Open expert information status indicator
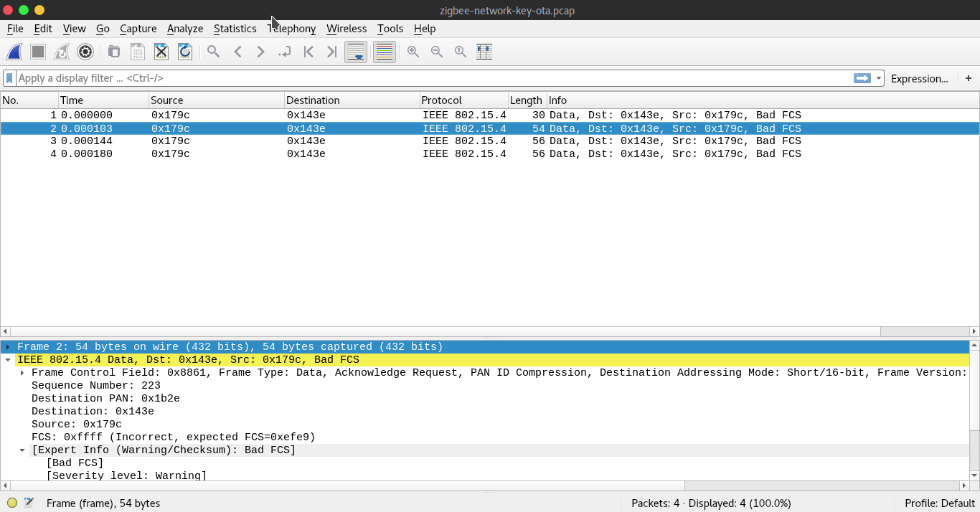This screenshot has width=980, height=512. point(12,503)
